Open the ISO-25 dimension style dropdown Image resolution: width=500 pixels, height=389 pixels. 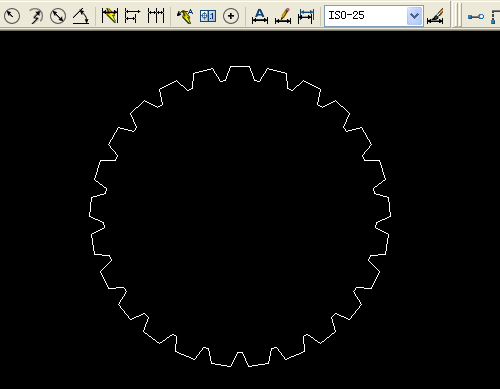pos(414,16)
